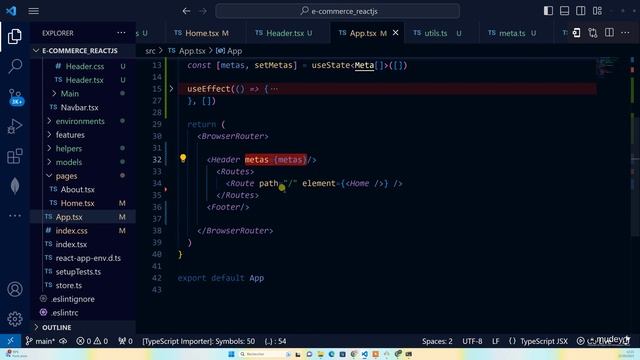This screenshot has width=640, height=360.
Task: Click the App symbol breadcrumb
Action: click(234, 51)
